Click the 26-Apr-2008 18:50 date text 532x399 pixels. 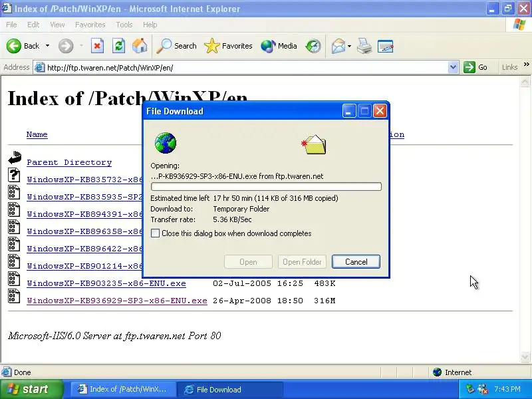pyautogui.click(x=258, y=301)
